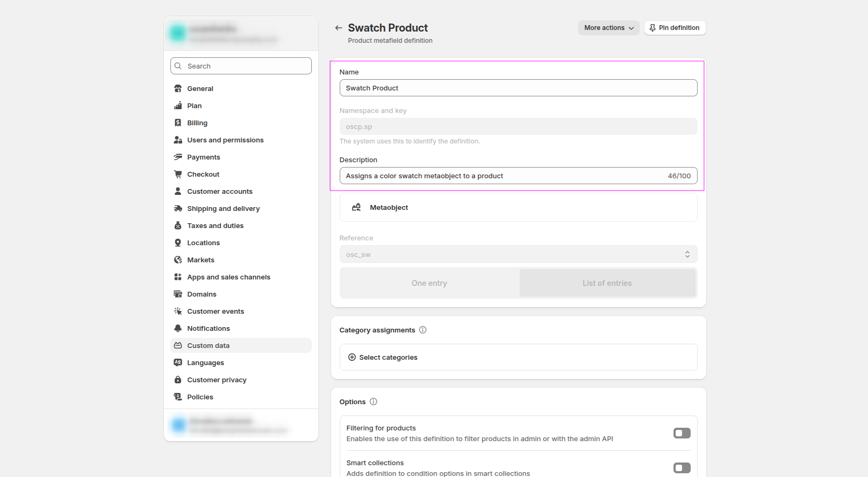Click the Billing dollar icon
The image size is (868, 477).
[178, 123]
